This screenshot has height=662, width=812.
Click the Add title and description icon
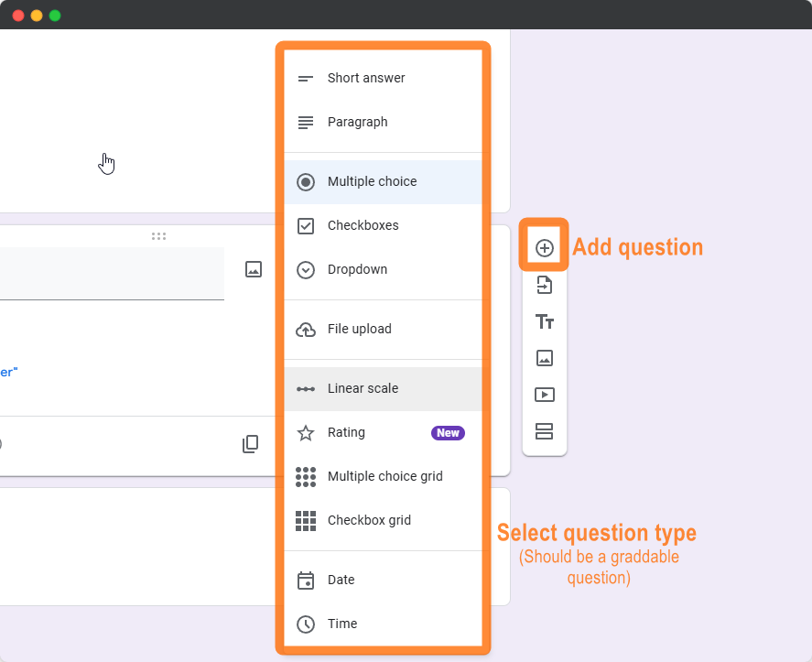(x=545, y=321)
